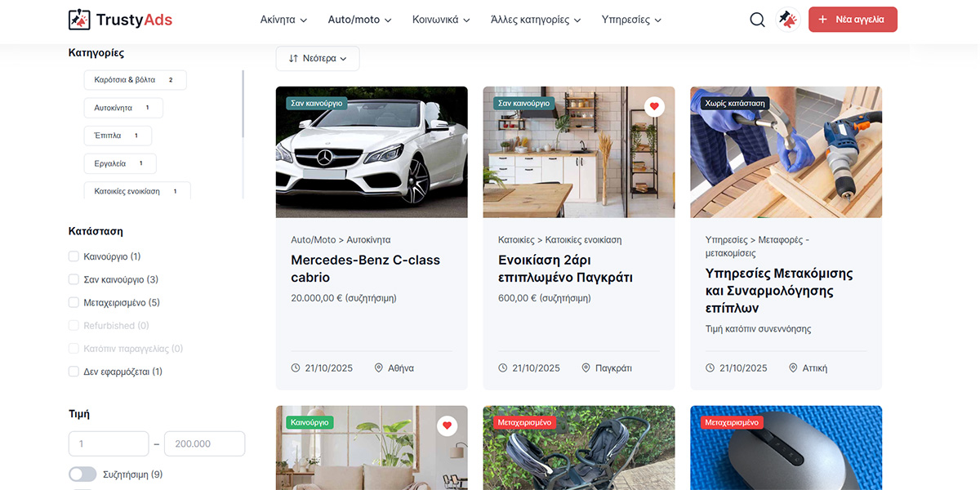980x490 pixels.
Task: Tick the Refurbished (0) checkbox
Action: tap(73, 326)
